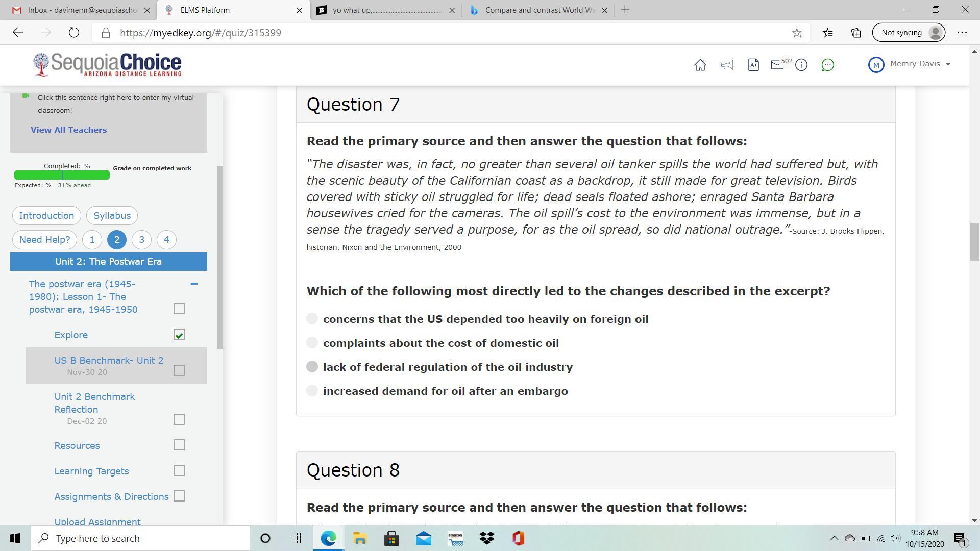
Task: Click the View All Teachers link
Action: click(x=68, y=130)
